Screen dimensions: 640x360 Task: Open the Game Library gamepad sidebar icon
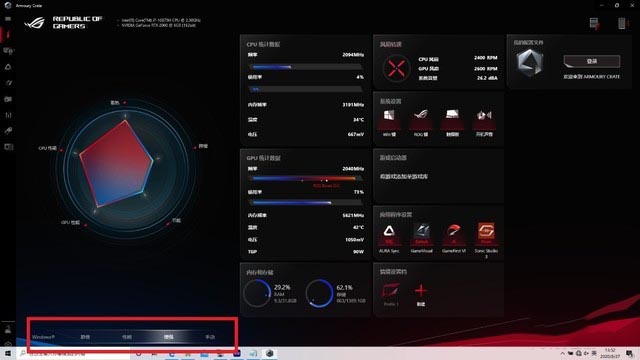(x=8, y=99)
